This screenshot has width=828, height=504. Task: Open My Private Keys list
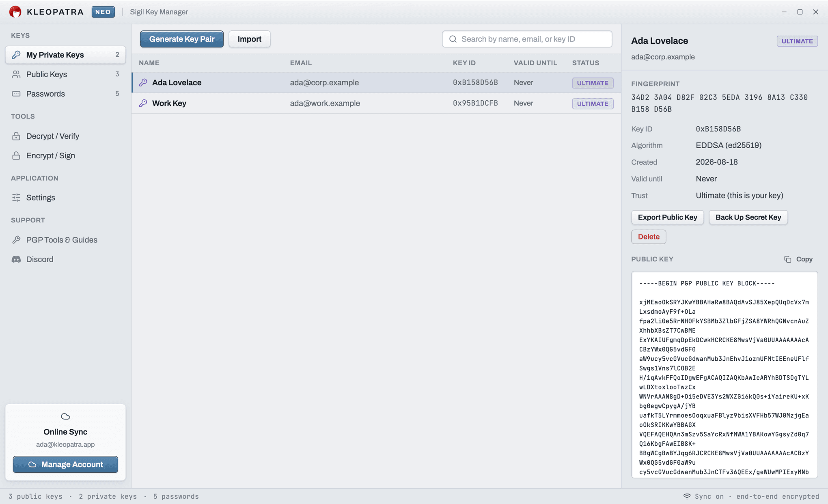click(65, 55)
